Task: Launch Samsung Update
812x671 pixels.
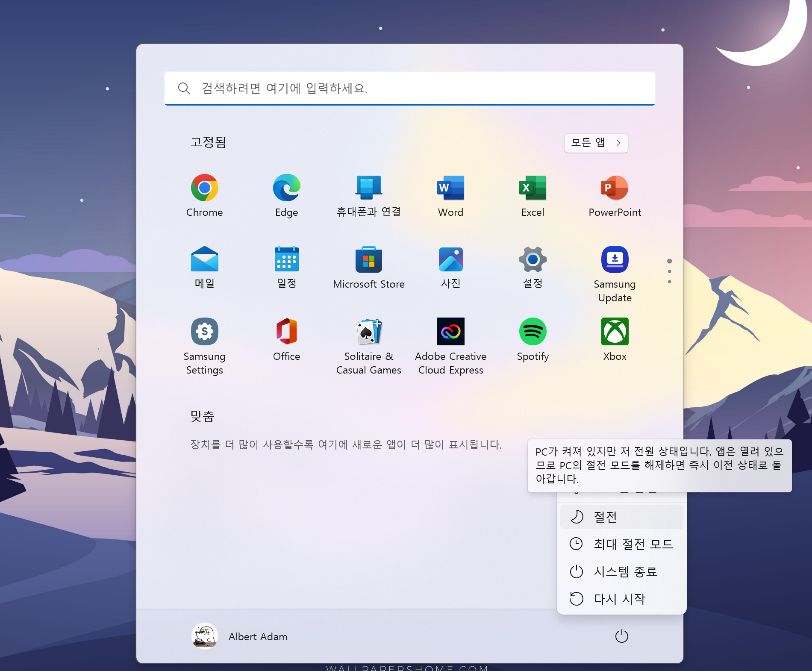Action: [x=615, y=274]
